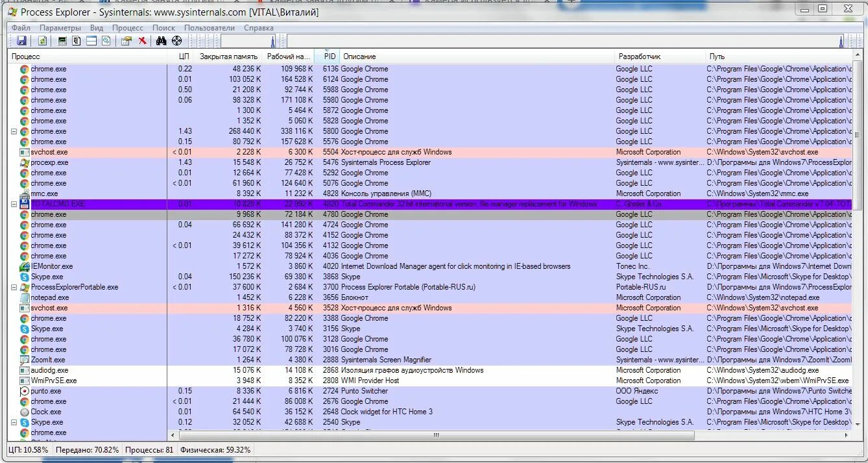Viewport: 868px width, 463px height.
Task: Open the Справка menu
Action: (x=259, y=28)
